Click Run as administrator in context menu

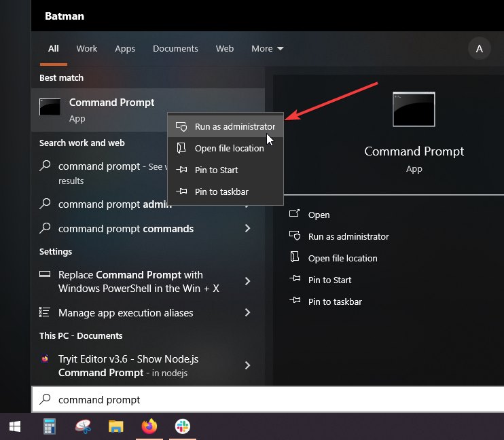pos(226,126)
